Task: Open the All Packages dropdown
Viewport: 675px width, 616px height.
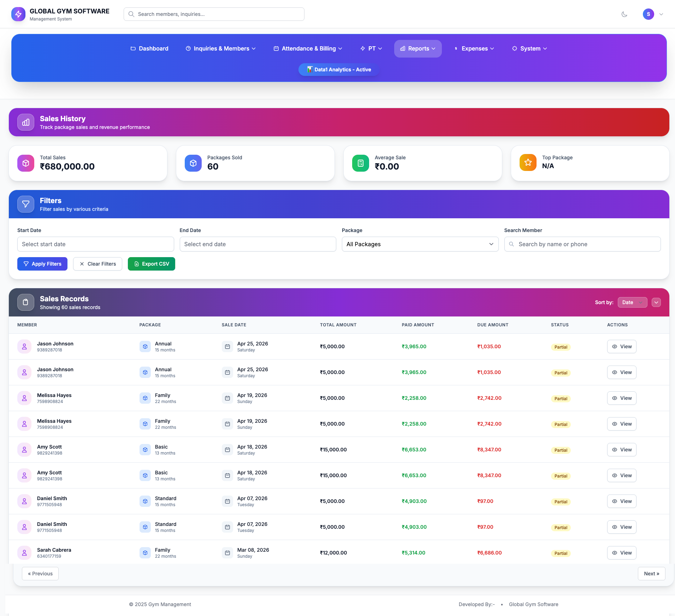Action: click(420, 244)
